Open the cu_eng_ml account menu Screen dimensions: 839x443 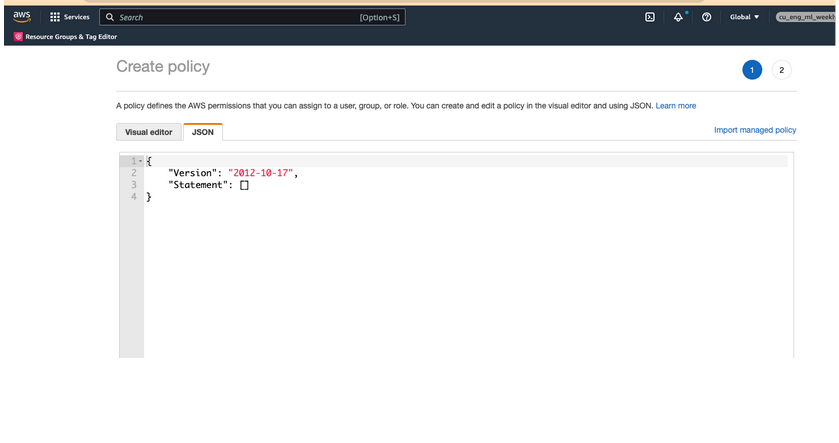coord(805,17)
